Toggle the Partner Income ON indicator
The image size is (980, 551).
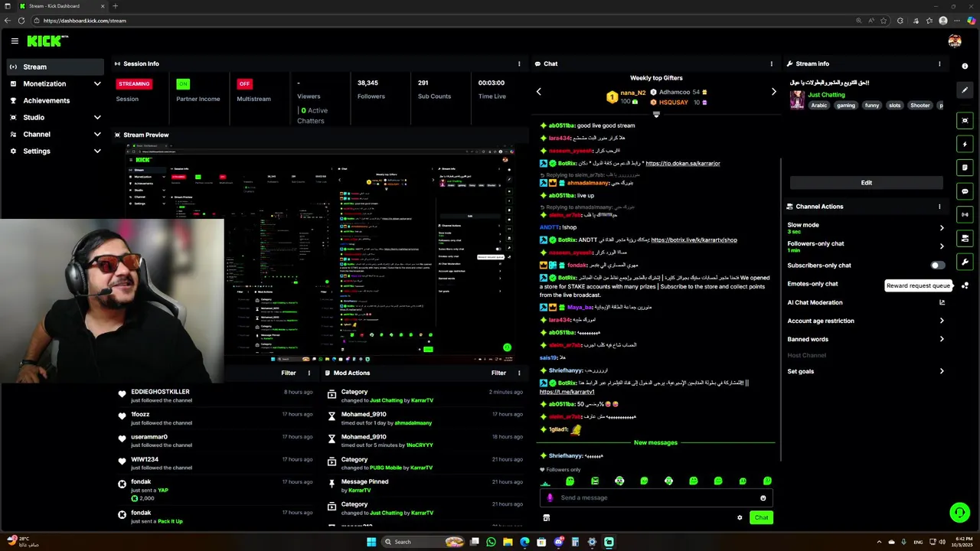click(x=182, y=83)
